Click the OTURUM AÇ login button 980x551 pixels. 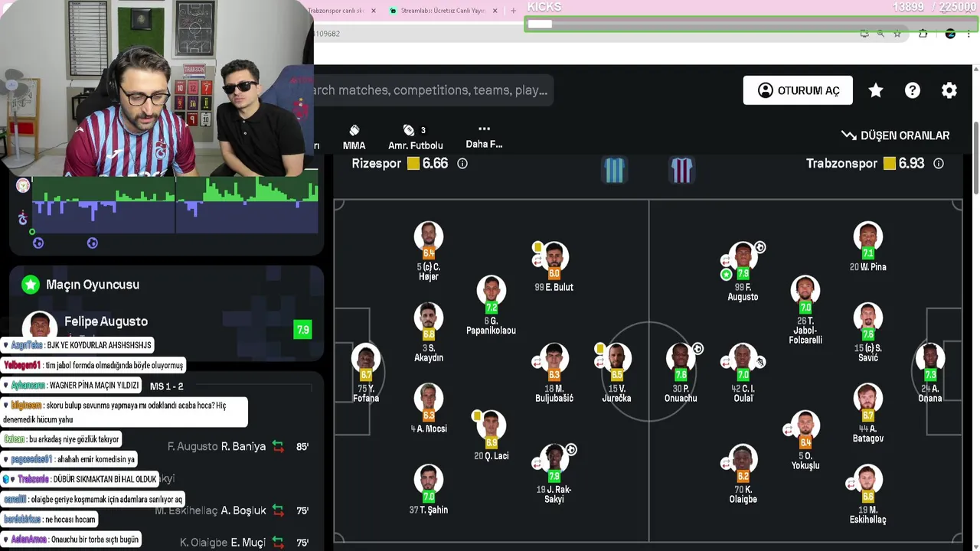(x=798, y=90)
